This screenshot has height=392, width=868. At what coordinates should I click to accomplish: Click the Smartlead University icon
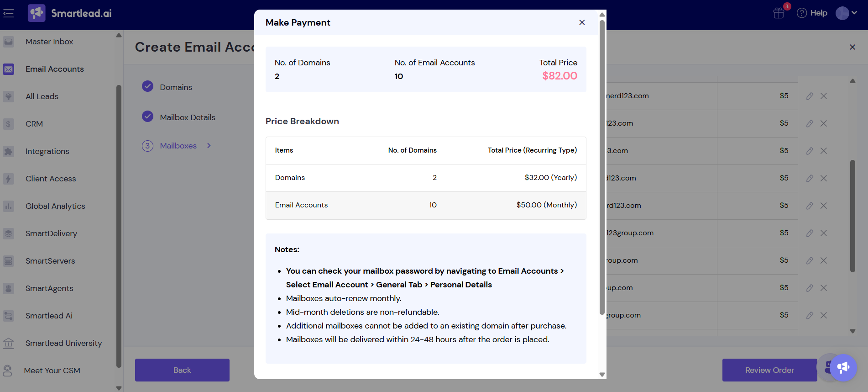[x=9, y=343]
